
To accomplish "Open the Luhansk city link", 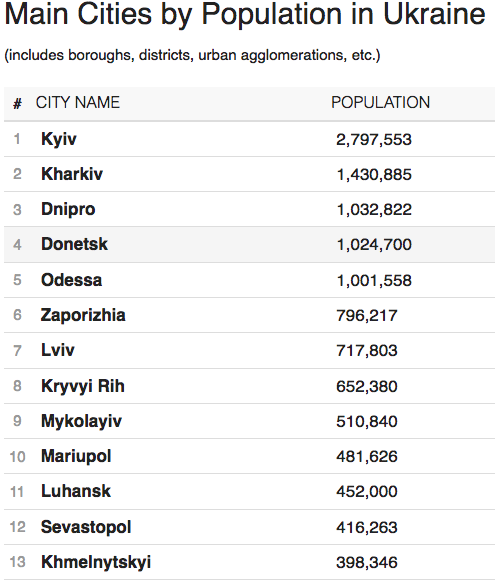I will 76,491.
